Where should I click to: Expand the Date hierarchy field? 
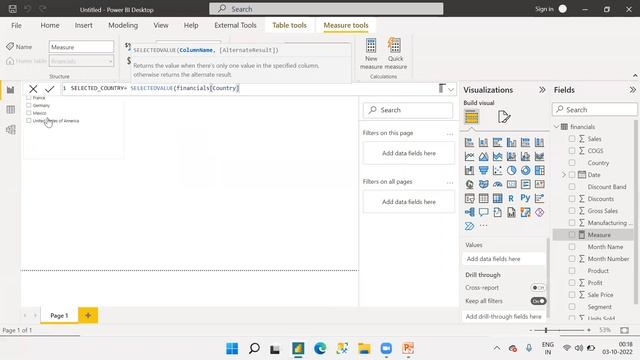(x=564, y=175)
